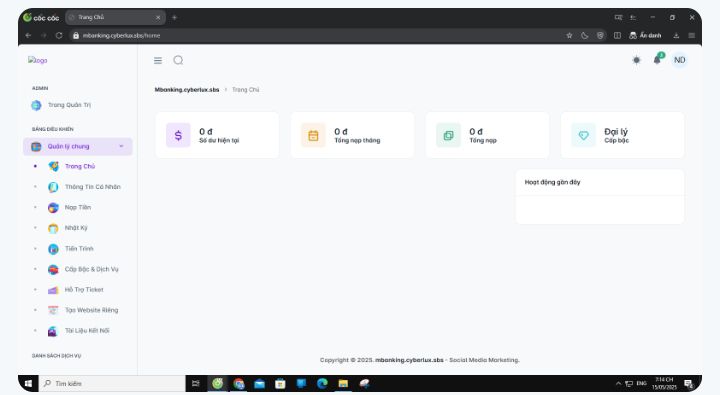
Task: Click the site logo in sidebar
Action: (x=37, y=60)
